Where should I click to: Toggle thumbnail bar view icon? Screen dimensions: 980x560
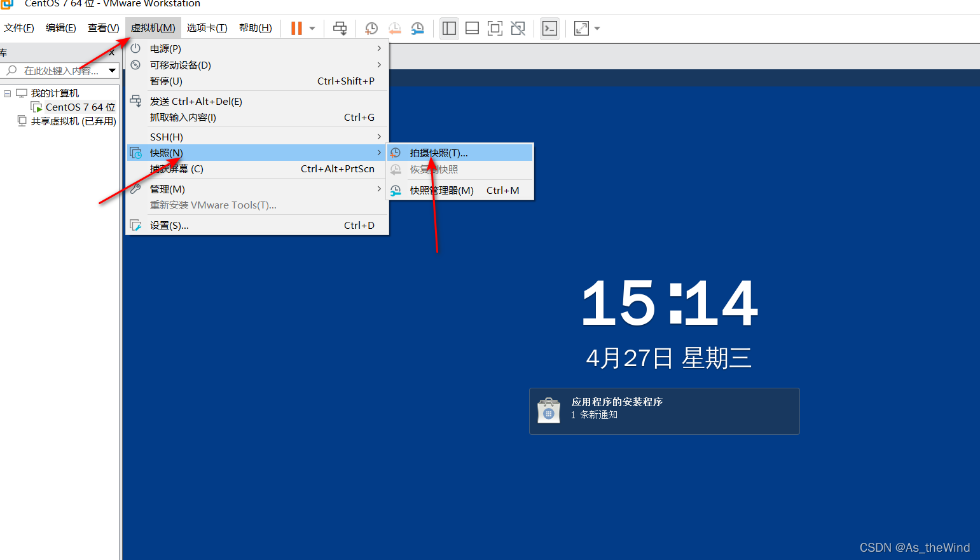(472, 28)
